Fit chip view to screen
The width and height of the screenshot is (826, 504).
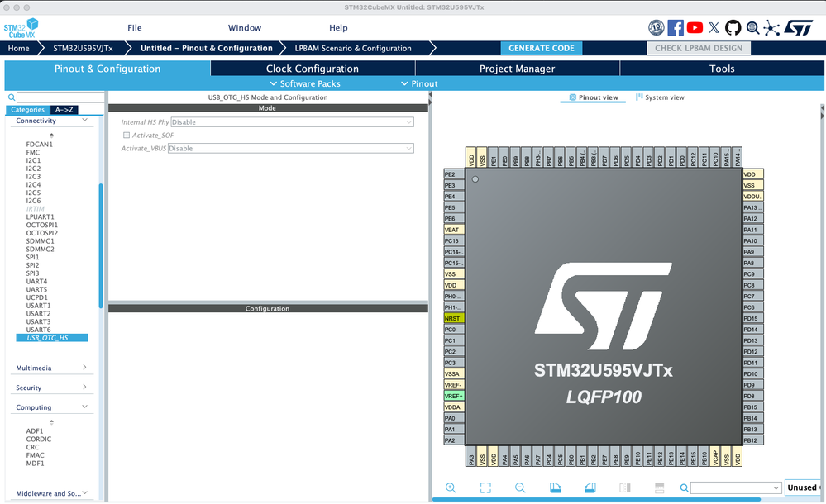(485, 487)
